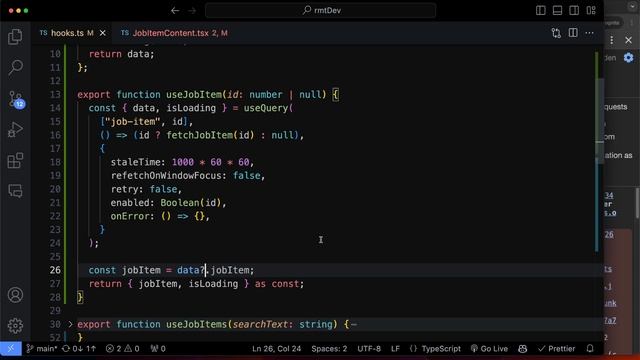Change the UTF-8 file encoding
The image size is (640, 360).
pyautogui.click(x=369, y=349)
